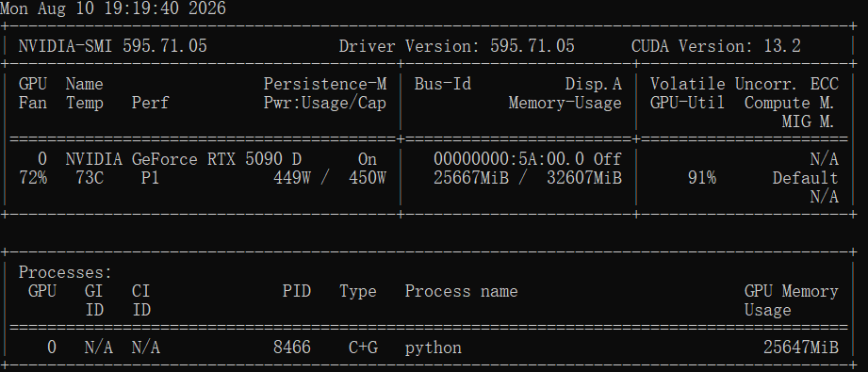The width and height of the screenshot is (868, 372).
Task: Click the performance state 'P1'
Action: 150,178
